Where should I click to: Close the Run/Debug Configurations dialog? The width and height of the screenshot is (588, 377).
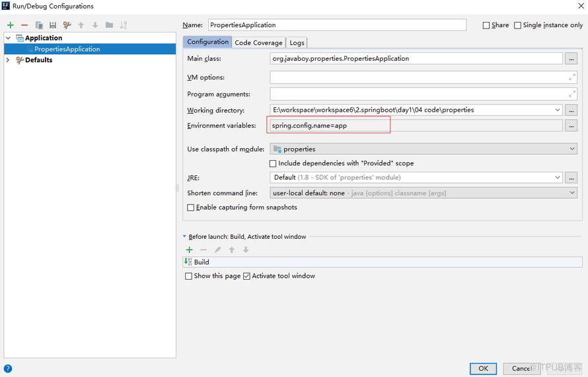(x=581, y=6)
